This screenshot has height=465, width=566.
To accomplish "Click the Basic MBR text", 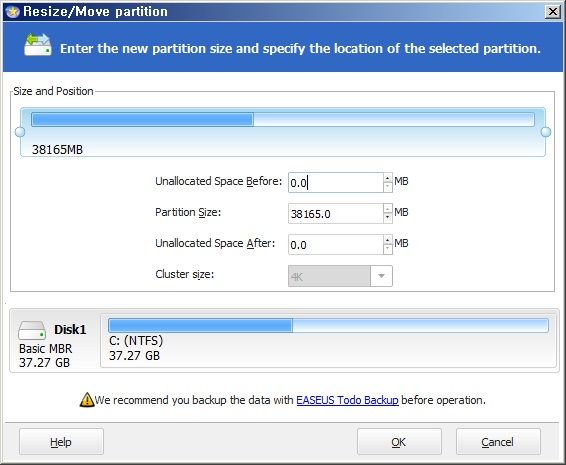I will pos(45,349).
